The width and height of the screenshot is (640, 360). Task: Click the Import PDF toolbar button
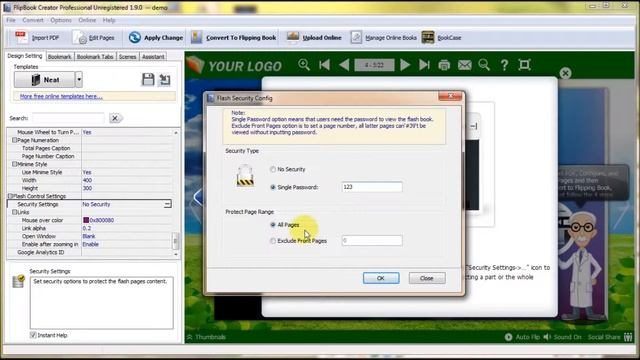[38, 38]
